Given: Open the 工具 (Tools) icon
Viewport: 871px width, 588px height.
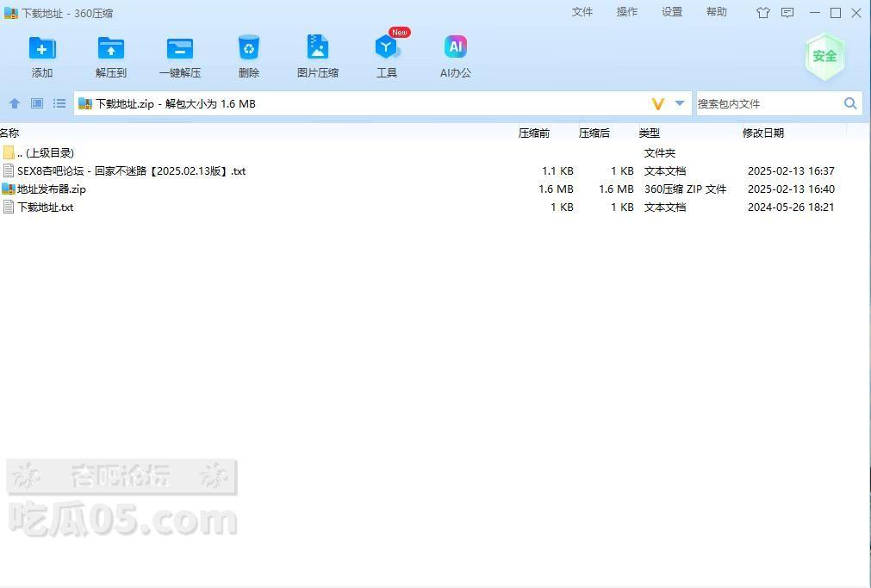Looking at the screenshot, I should pos(386,48).
